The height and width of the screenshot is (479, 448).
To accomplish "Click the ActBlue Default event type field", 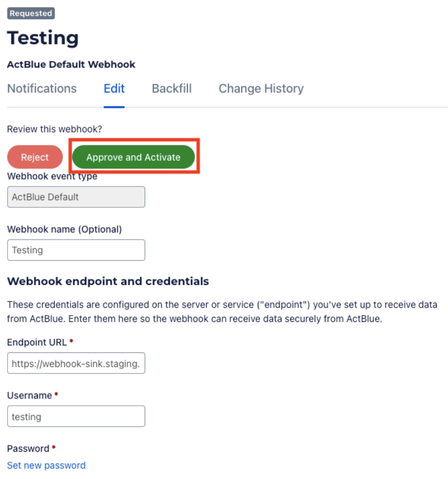I will (76, 197).
